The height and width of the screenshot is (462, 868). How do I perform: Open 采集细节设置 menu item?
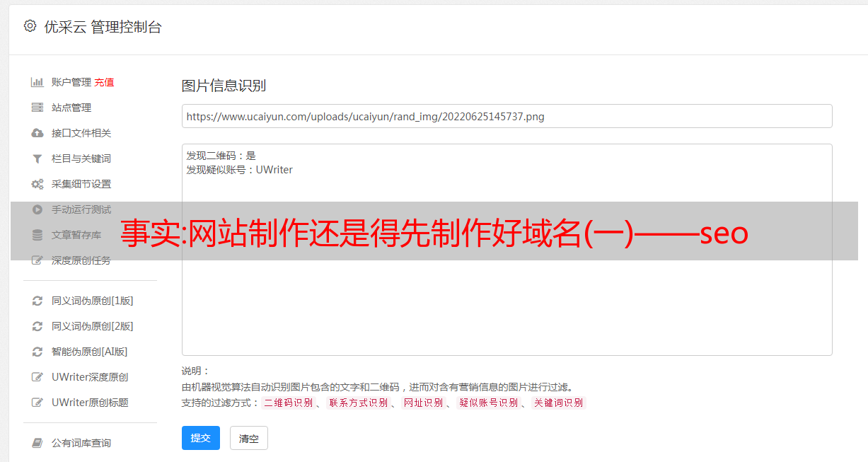pyautogui.click(x=81, y=184)
